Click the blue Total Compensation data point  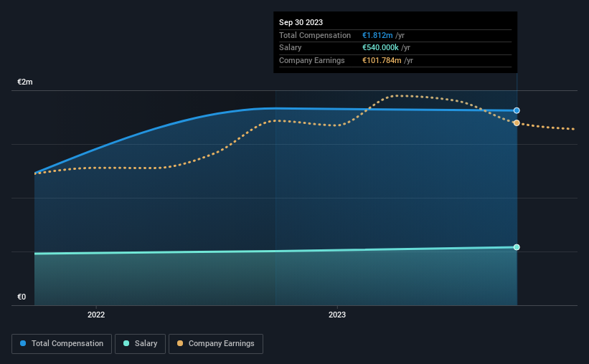click(x=517, y=110)
